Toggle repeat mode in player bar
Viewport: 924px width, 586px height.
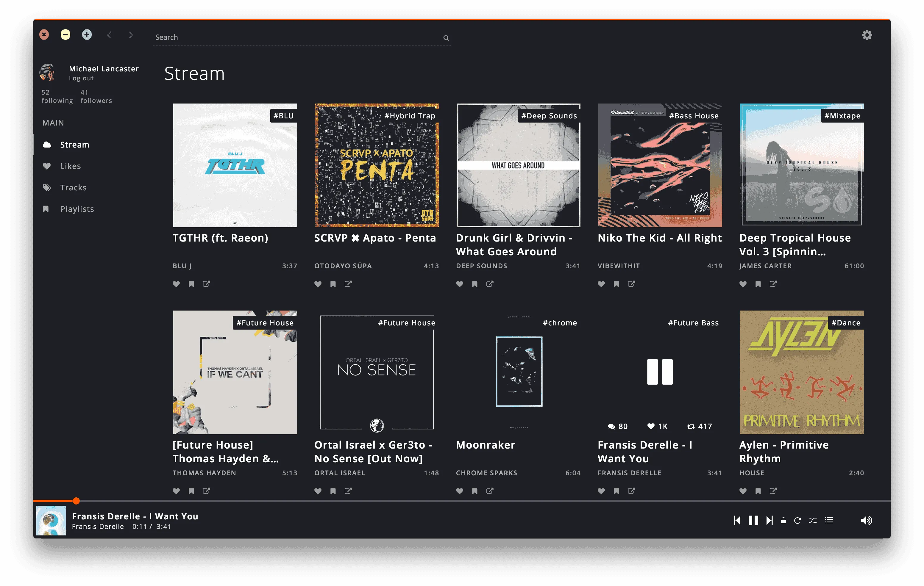(797, 521)
